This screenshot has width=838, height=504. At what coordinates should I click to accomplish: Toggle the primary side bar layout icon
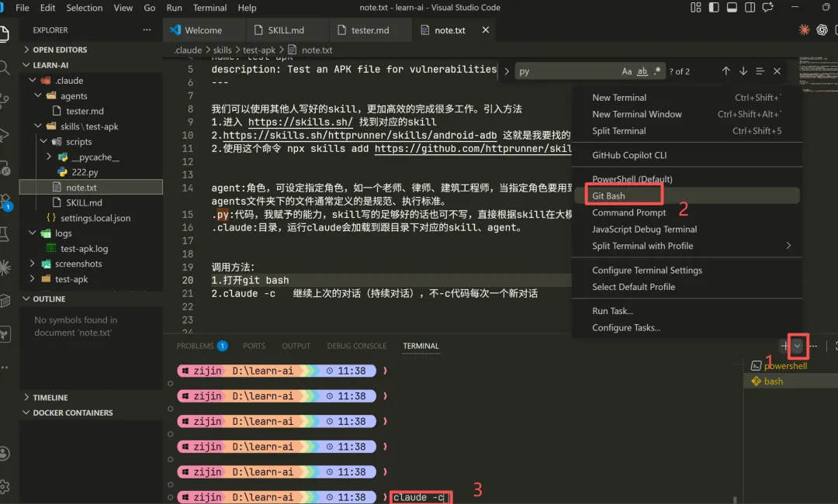point(714,8)
